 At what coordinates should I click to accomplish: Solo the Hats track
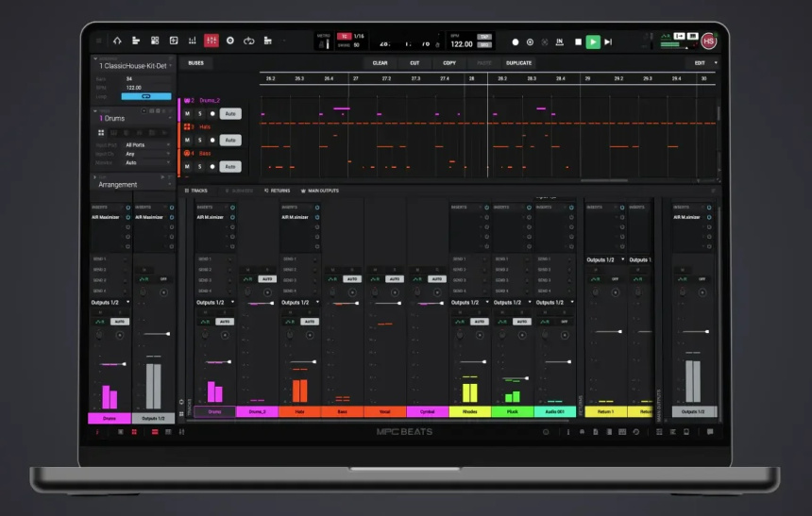coord(200,141)
